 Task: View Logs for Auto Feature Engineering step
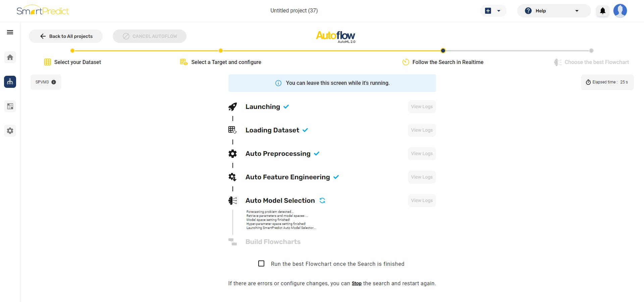click(x=422, y=177)
